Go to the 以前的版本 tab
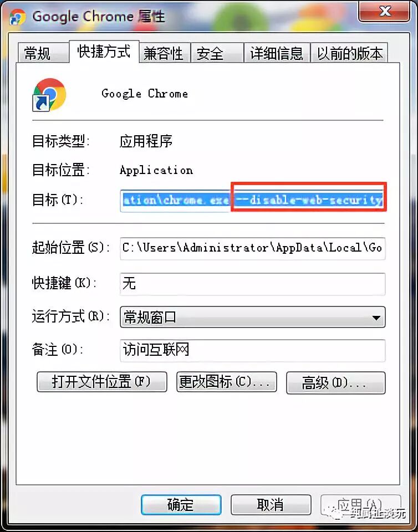The height and width of the screenshot is (532, 418). (349, 53)
